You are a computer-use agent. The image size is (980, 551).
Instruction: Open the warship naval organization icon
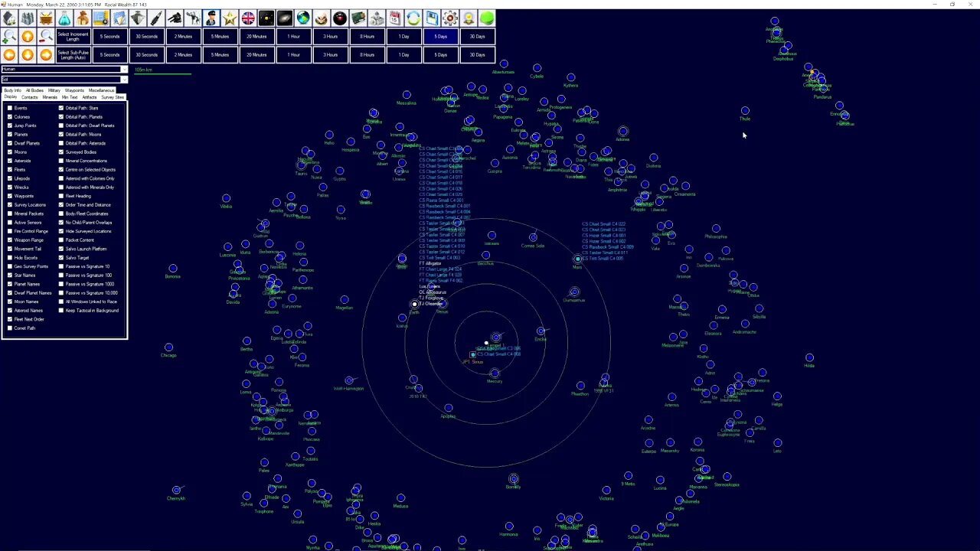click(x=138, y=18)
